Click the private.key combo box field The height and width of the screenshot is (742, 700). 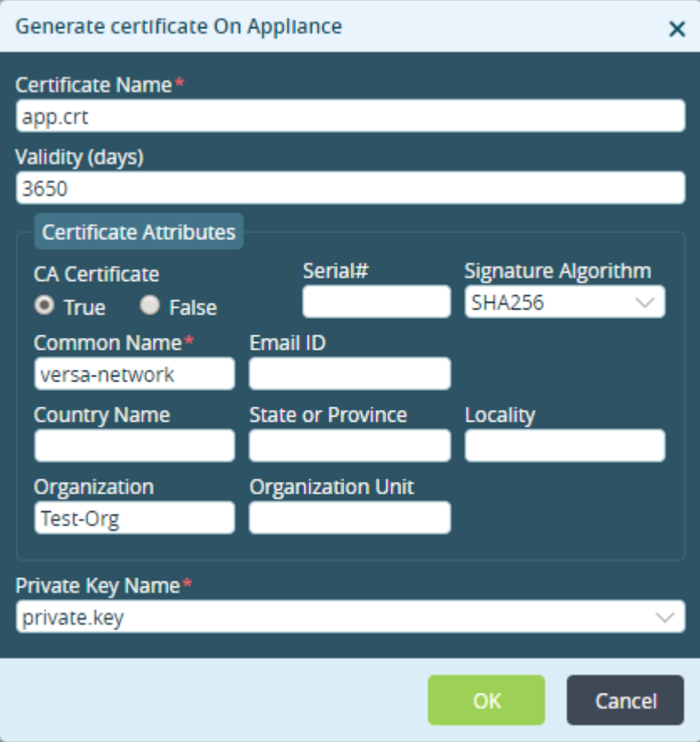[350, 617]
